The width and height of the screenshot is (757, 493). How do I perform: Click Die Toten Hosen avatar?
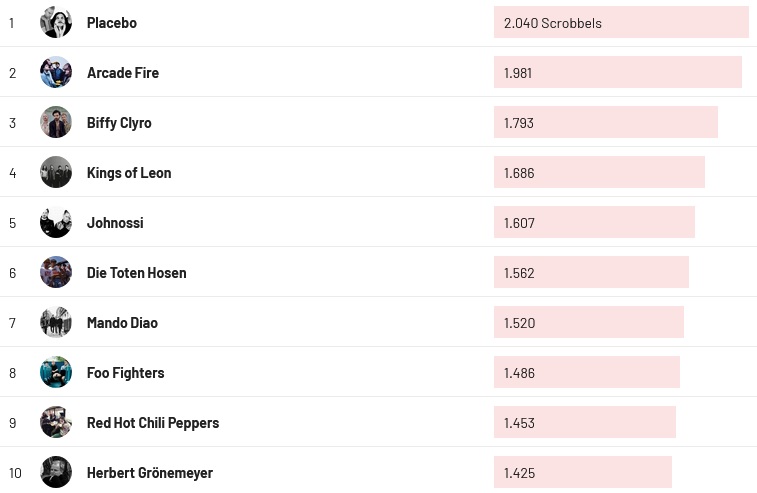(x=56, y=272)
